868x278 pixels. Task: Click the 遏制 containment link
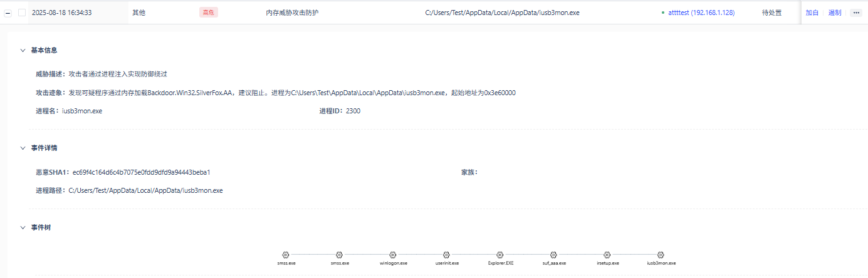point(835,13)
